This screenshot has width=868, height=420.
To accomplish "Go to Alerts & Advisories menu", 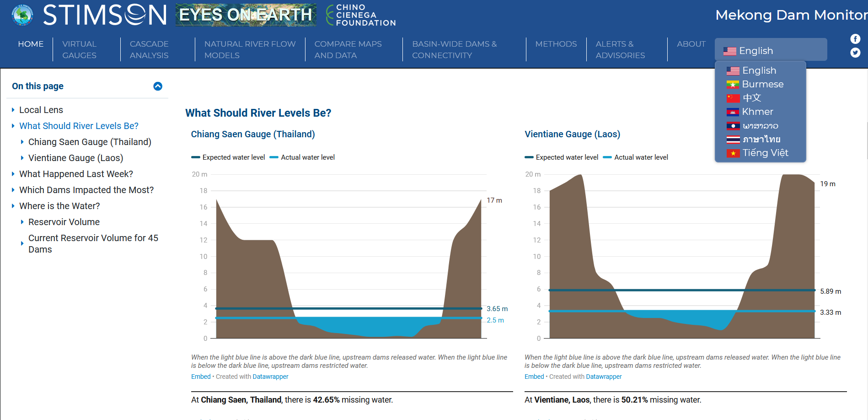I will (620, 49).
